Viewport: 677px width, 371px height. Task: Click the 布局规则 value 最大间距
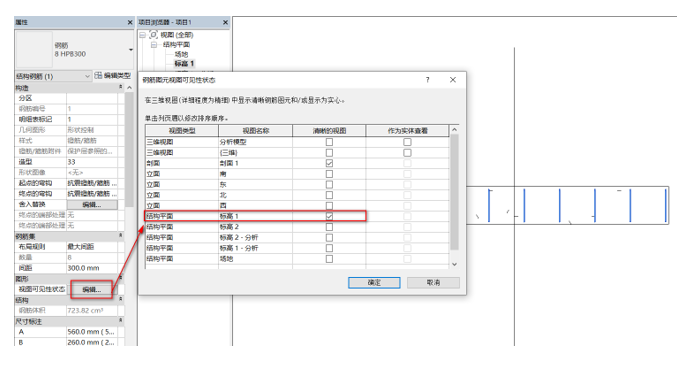coord(92,247)
